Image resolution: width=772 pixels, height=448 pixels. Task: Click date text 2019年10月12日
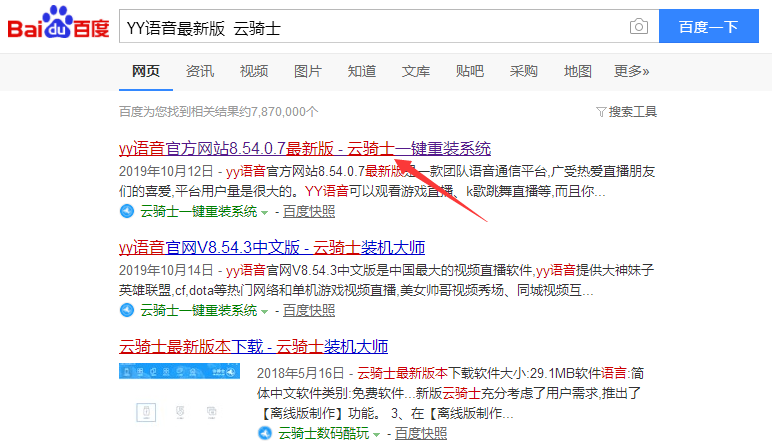coord(166,171)
